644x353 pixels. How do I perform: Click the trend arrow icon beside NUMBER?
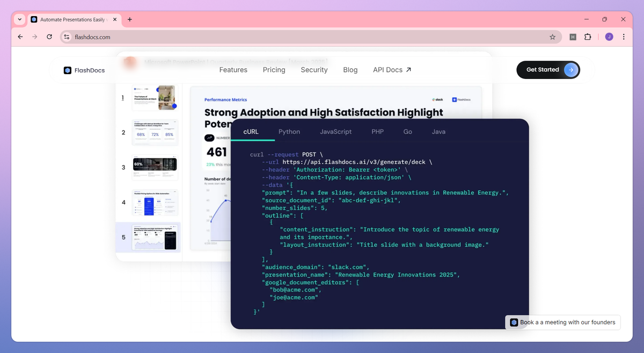tap(209, 138)
